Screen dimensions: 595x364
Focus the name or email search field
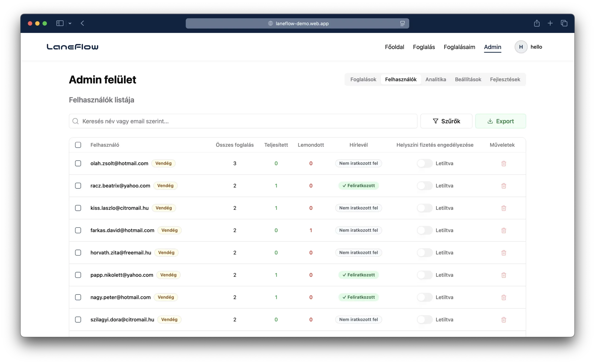[243, 121]
